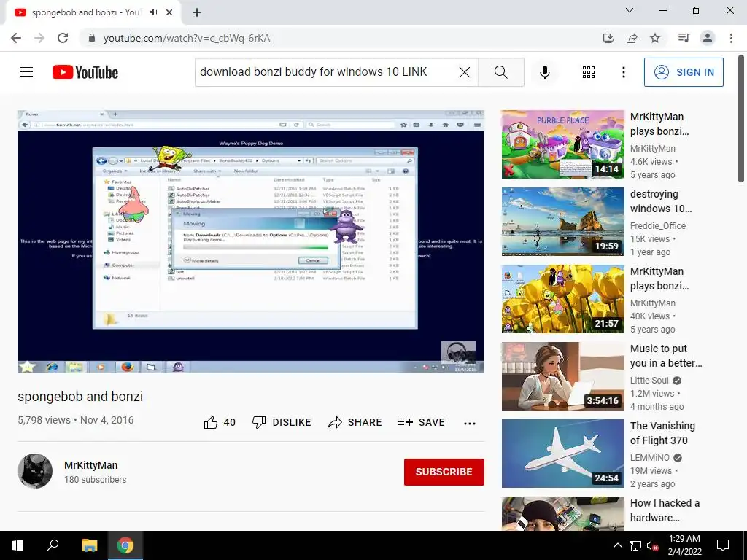Subscribe to MrKittyMan
Screen dimensions: 747x560
pyautogui.click(x=444, y=472)
